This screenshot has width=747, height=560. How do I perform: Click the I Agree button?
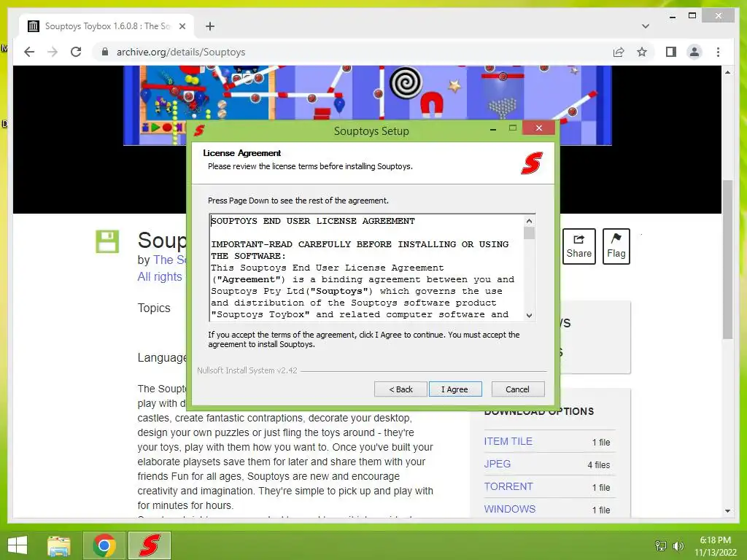tap(455, 389)
